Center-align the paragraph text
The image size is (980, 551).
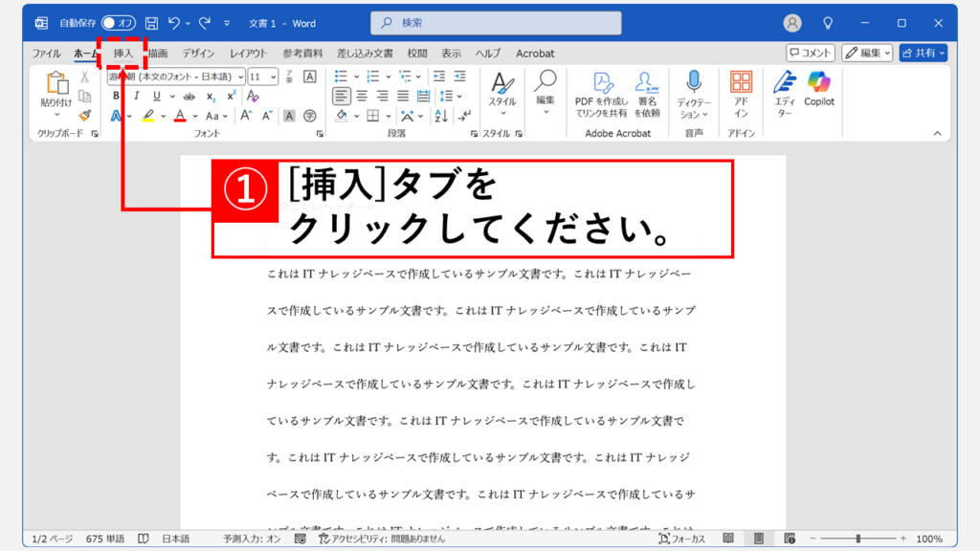click(x=362, y=96)
